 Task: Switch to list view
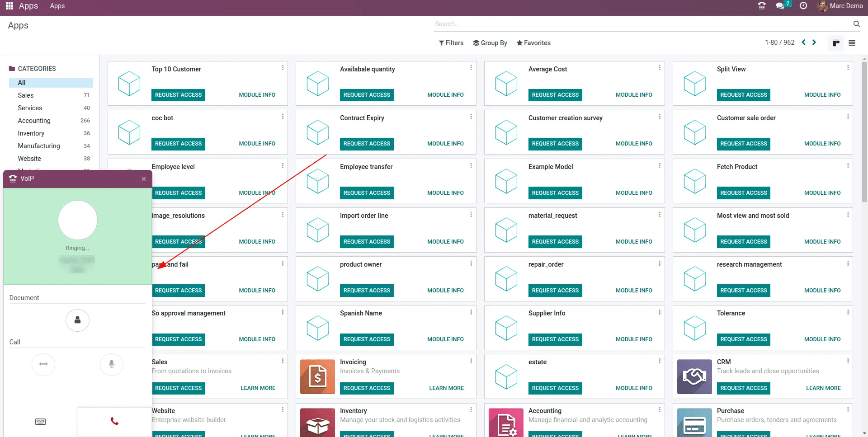852,43
